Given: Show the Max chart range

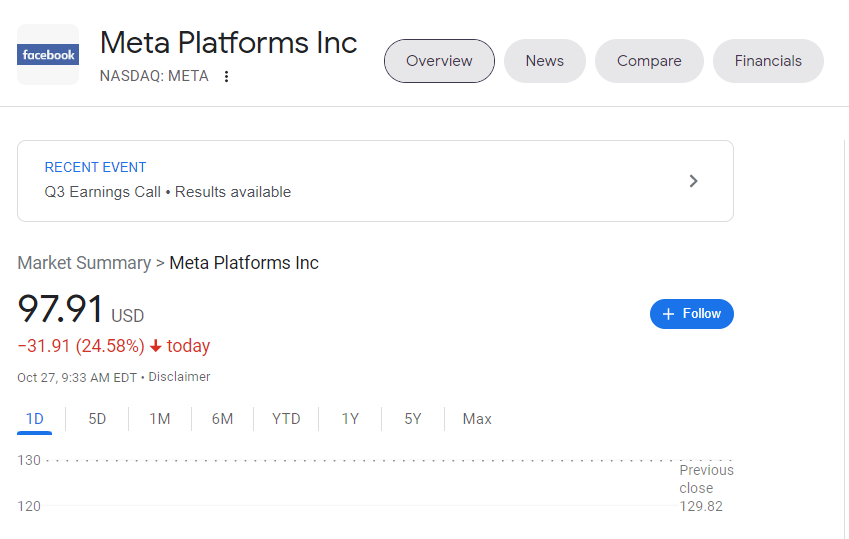Looking at the screenshot, I should (477, 419).
